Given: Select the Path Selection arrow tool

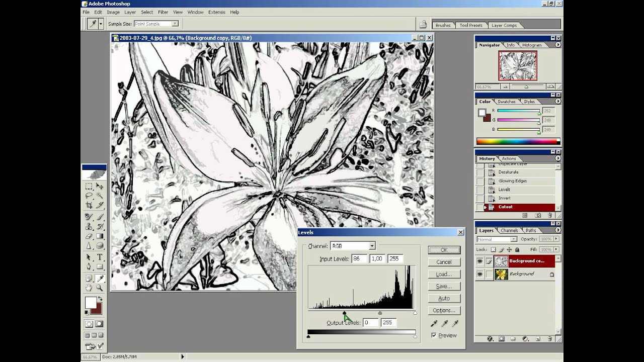Looking at the screenshot, I should coord(89,257).
